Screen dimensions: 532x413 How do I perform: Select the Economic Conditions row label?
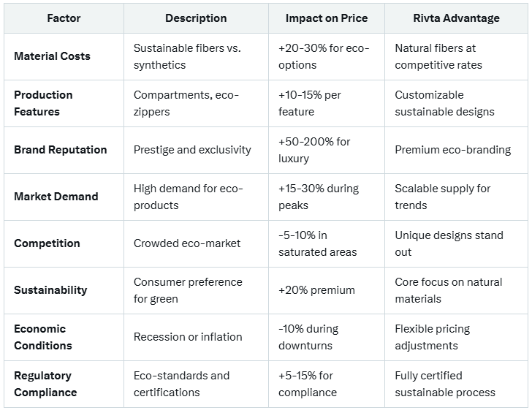(x=43, y=337)
